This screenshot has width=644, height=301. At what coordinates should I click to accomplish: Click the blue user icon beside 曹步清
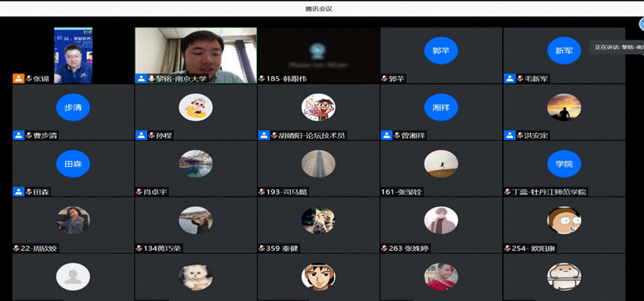point(18,135)
